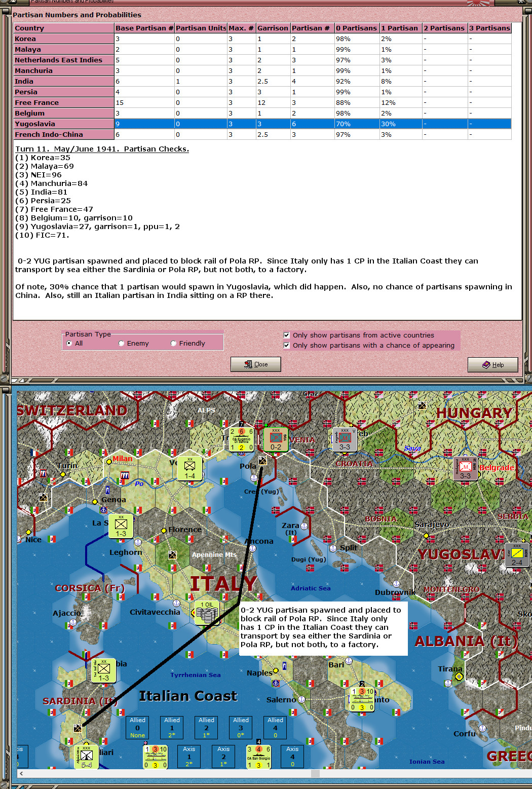The height and width of the screenshot is (789, 532).
Task: Click the resource point marker at Pola
Action: 262,461
